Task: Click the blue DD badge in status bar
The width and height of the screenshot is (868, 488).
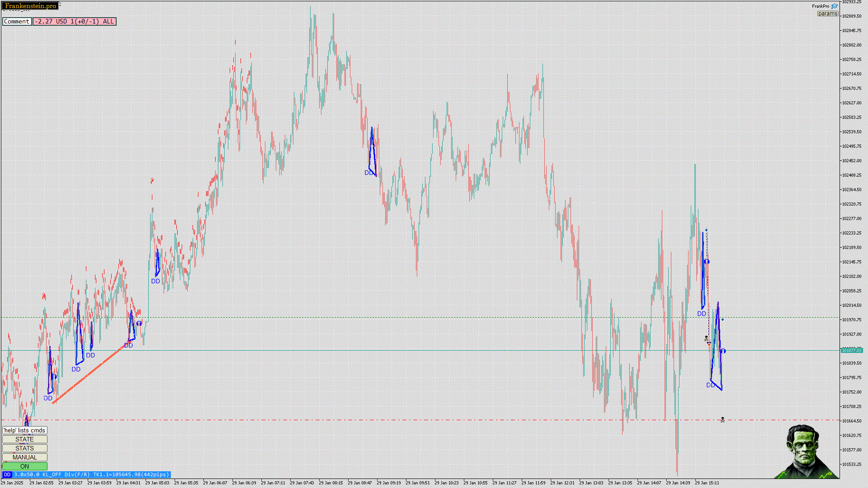Action: click(7, 474)
